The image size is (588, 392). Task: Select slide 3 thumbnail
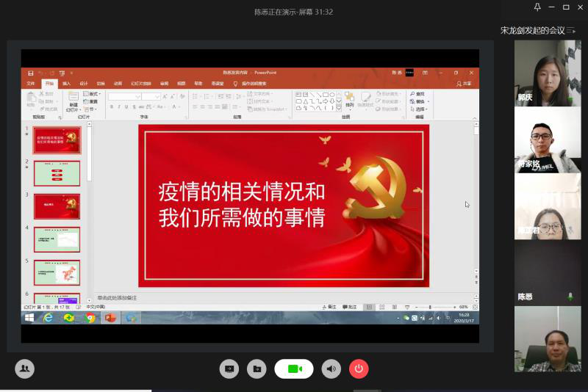(57, 206)
